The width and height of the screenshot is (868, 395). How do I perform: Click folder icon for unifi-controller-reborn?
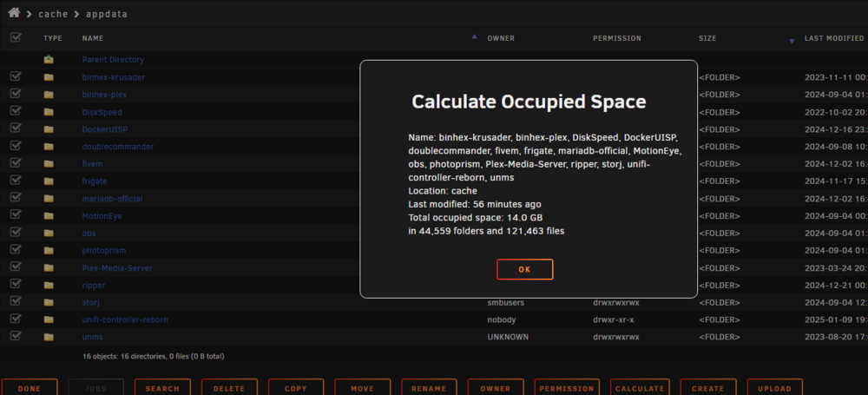point(49,319)
